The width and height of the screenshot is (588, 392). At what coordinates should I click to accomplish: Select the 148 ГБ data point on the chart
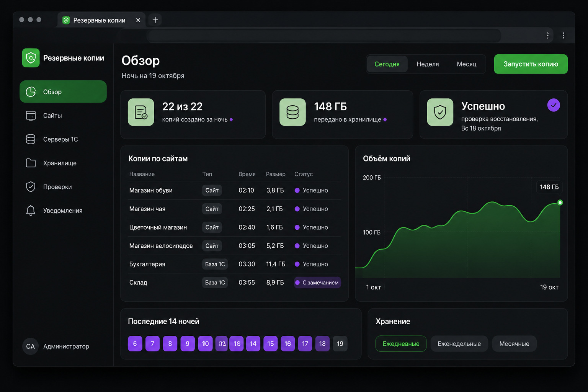tap(560, 203)
